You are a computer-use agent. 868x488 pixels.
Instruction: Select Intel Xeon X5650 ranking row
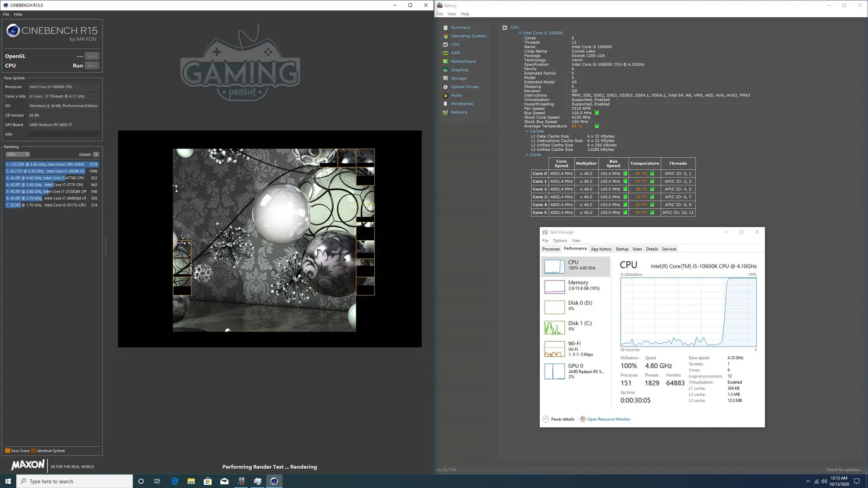point(52,164)
